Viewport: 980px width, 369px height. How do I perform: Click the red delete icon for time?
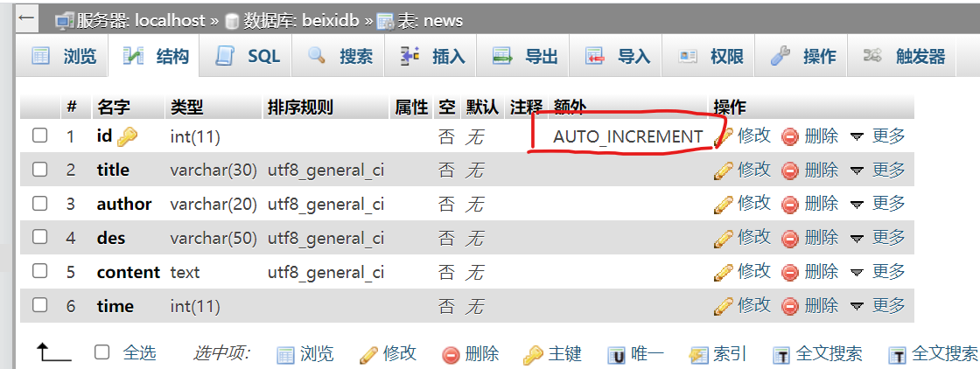pos(791,307)
